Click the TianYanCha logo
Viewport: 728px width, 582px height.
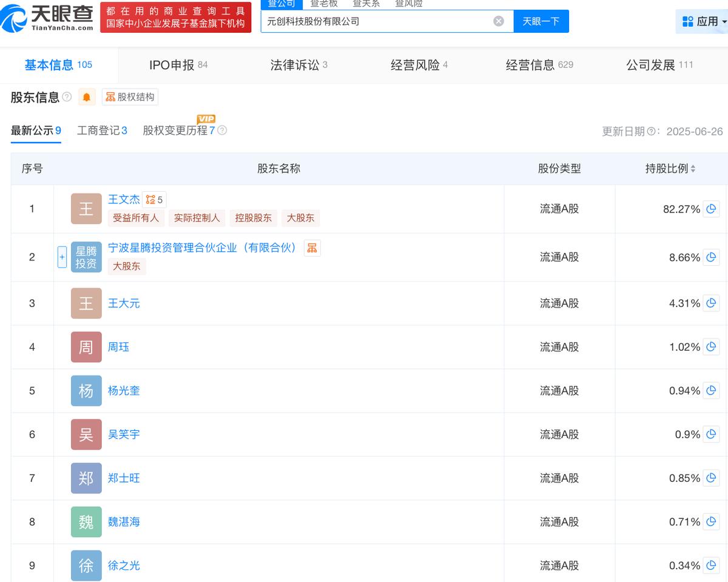point(47,18)
